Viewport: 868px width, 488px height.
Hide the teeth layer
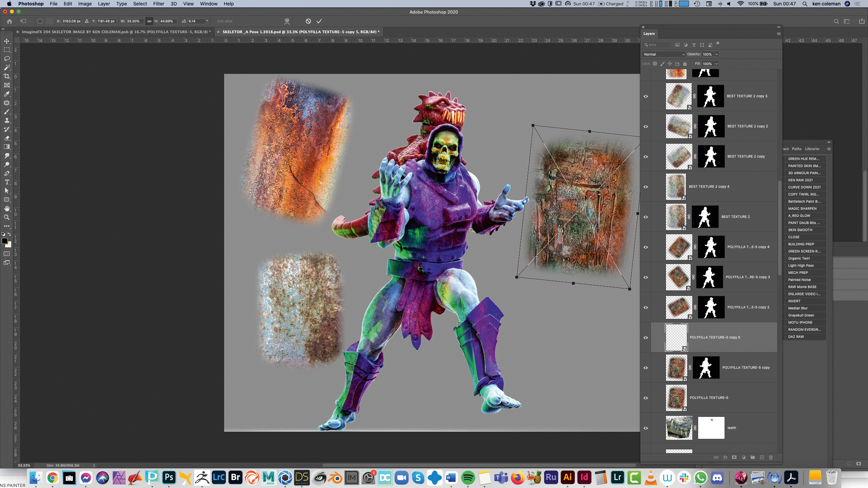(x=646, y=428)
